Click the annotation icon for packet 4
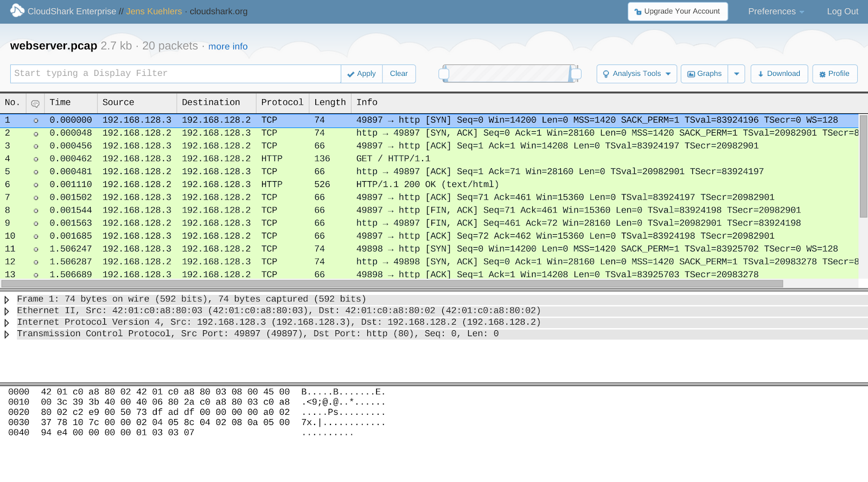 pyautogui.click(x=36, y=159)
